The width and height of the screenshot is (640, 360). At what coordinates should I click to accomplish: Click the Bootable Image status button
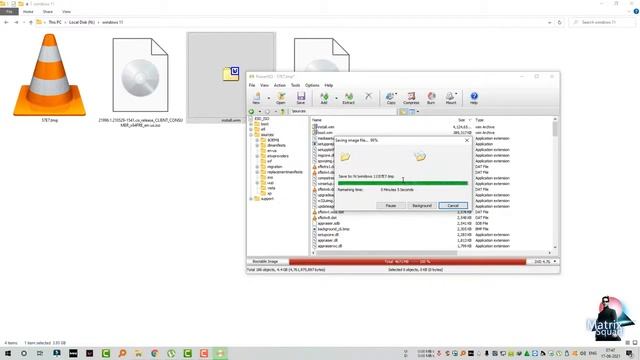(x=266, y=262)
